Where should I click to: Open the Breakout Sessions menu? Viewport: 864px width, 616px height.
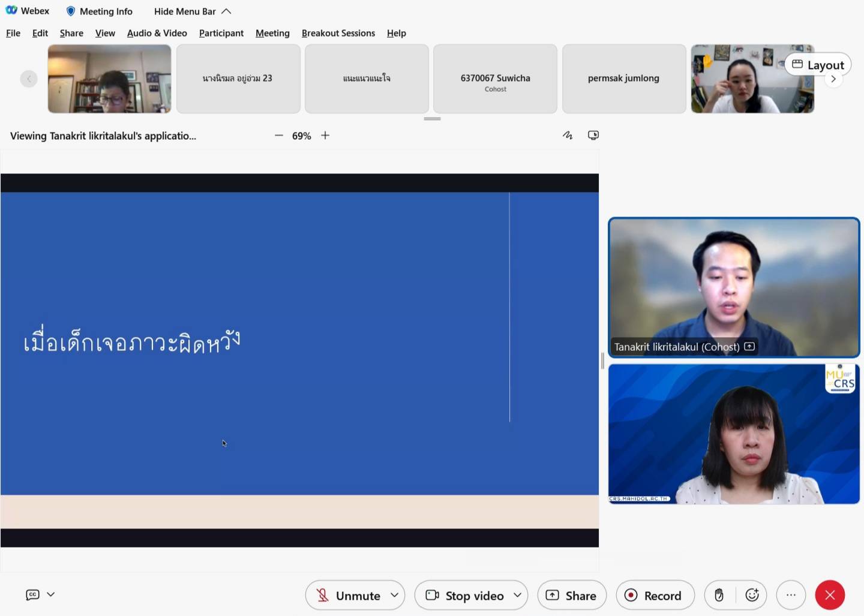[338, 33]
